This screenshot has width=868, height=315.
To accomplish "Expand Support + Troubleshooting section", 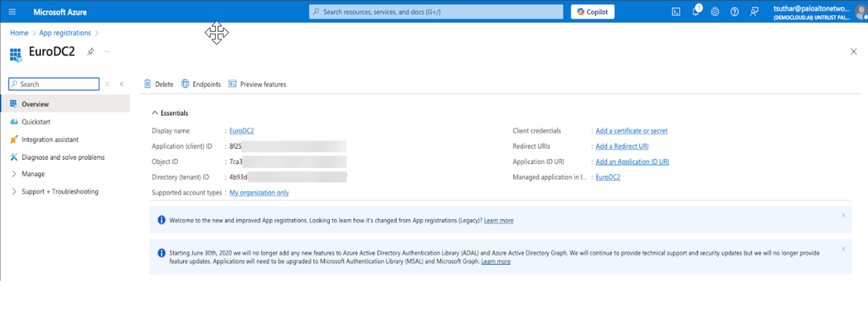I will [x=14, y=192].
